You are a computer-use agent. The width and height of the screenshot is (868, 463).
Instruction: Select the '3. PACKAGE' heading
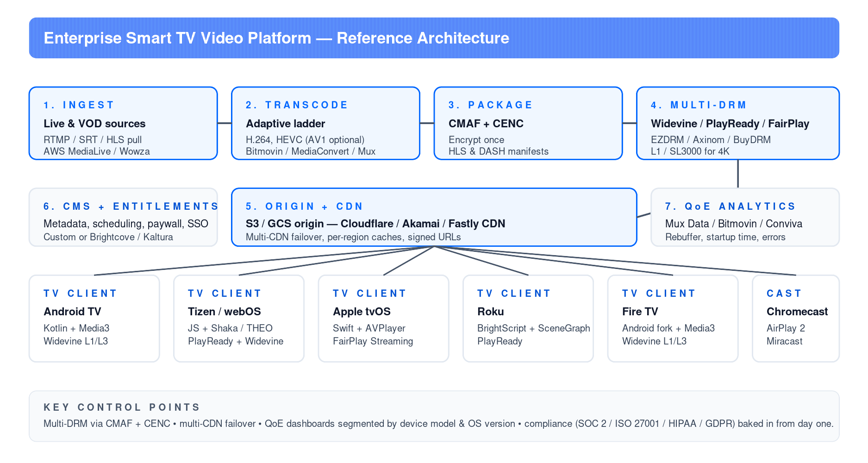(x=491, y=105)
